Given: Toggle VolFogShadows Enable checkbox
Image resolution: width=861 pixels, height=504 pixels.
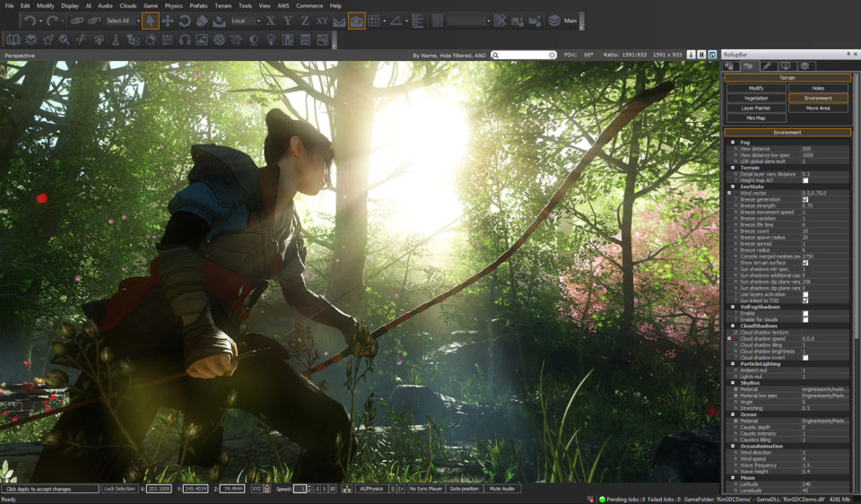Looking at the screenshot, I should tap(805, 314).
